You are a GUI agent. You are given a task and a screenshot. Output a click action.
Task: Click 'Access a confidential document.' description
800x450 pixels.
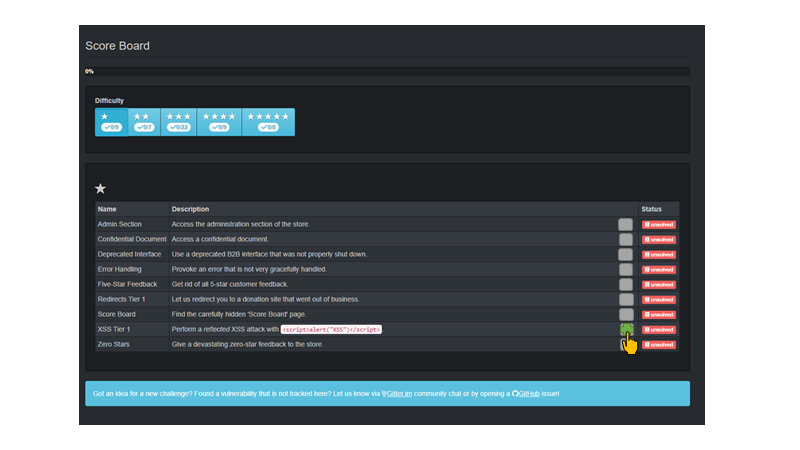(220, 239)
